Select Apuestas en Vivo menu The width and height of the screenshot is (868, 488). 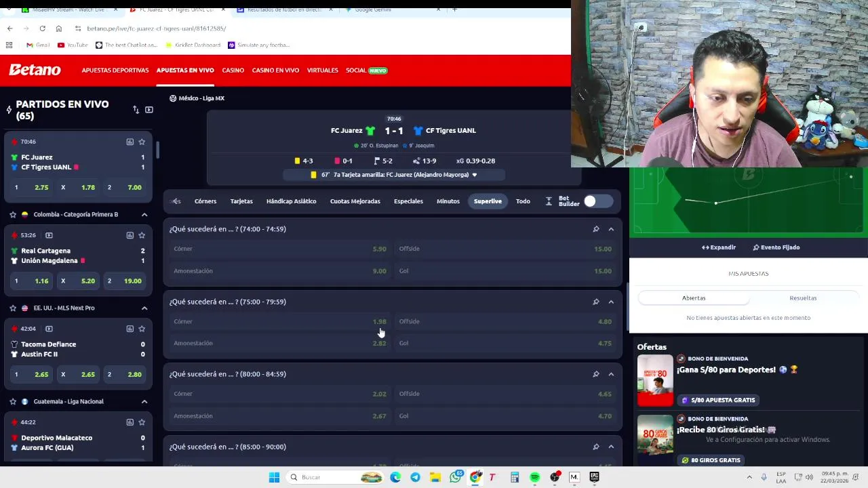coord(185,70)
